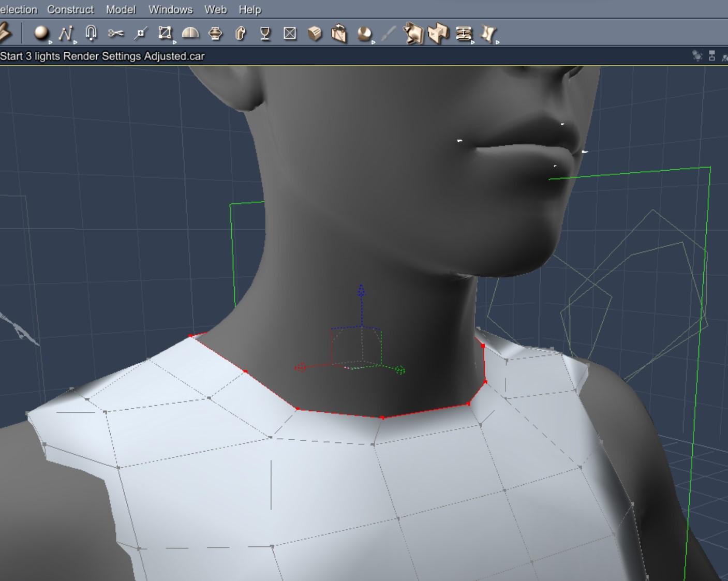
Task: Open the Construct menu
Action: [x=70, y=9]
